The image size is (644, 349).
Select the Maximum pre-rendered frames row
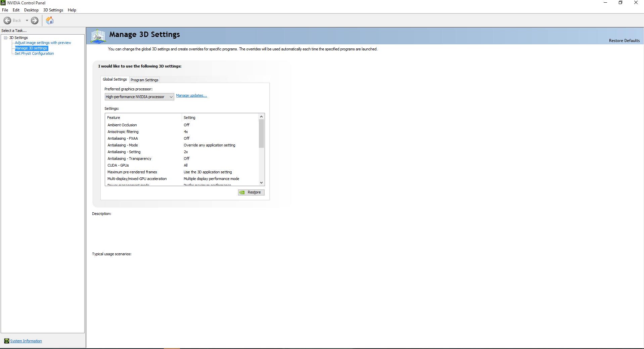(x=182, y=172)
